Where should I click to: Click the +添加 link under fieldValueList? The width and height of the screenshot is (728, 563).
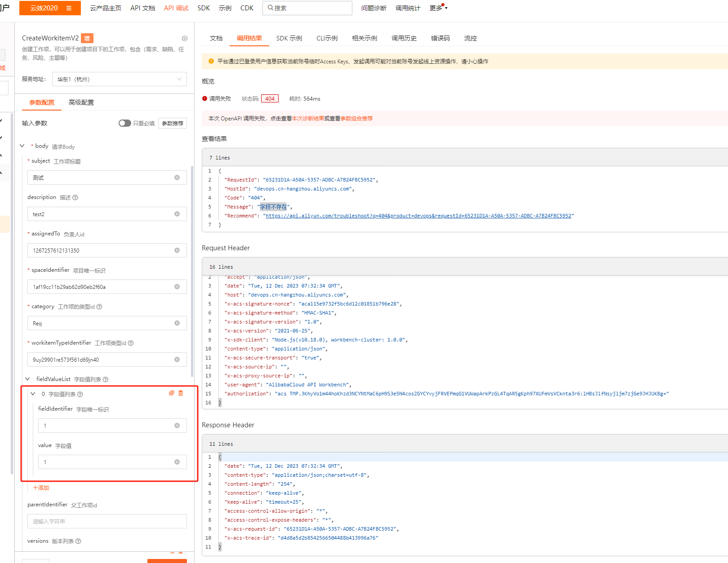point(41,488)
